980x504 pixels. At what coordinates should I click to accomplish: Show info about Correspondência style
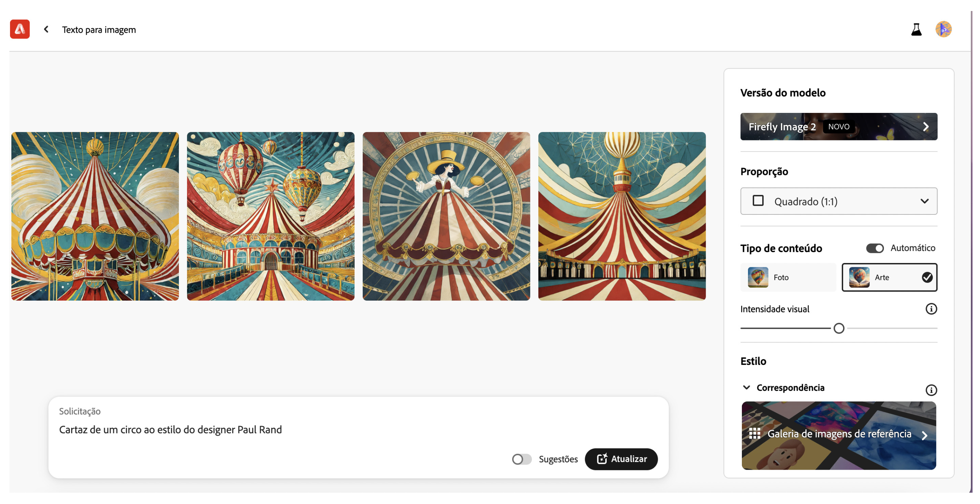[931, 390]
